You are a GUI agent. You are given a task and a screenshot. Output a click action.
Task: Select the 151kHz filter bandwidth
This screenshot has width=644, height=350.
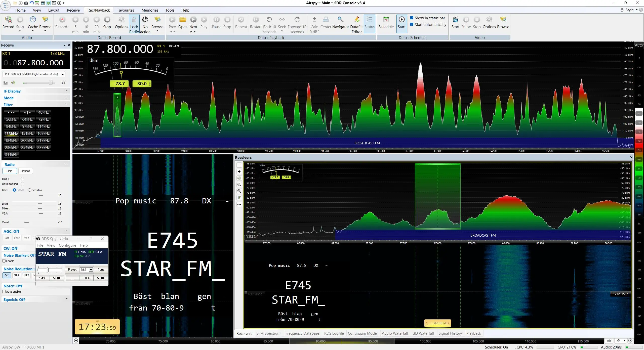tap(27, 134)
